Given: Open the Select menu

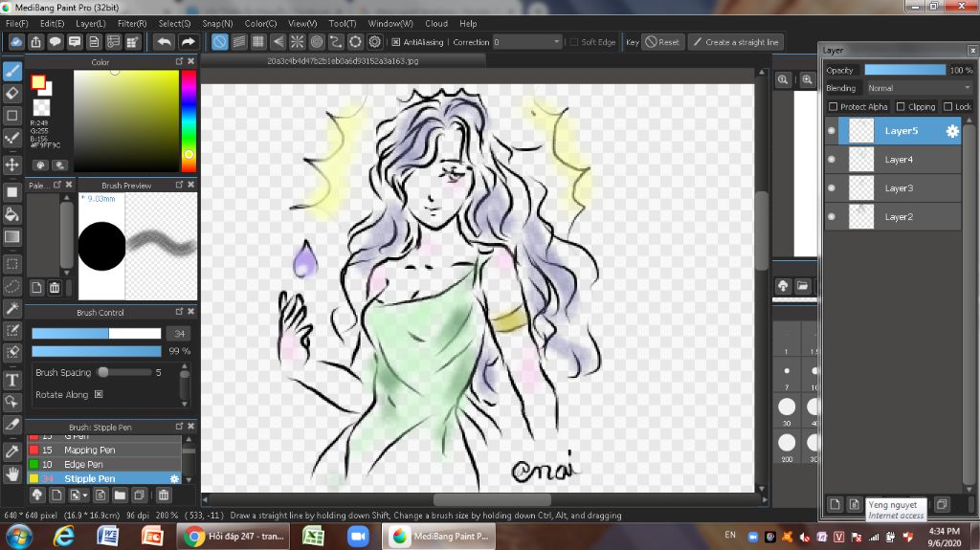Looking at the screenshot, I should click(x=174, y=23).
